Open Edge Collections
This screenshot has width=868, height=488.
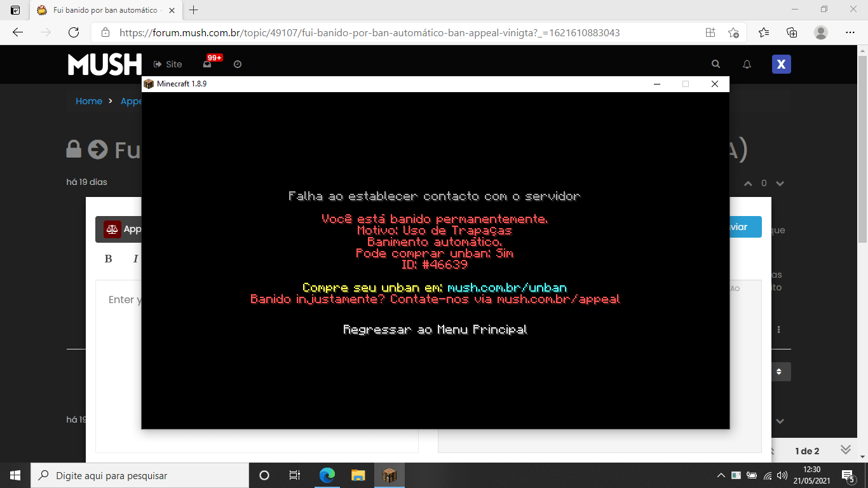coord(792,32)
